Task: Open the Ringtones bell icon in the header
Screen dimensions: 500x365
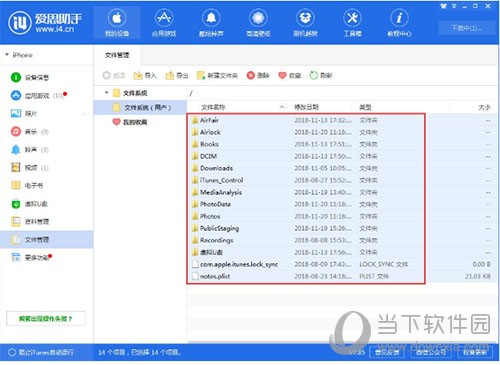Action: click(x=211, y=23)
